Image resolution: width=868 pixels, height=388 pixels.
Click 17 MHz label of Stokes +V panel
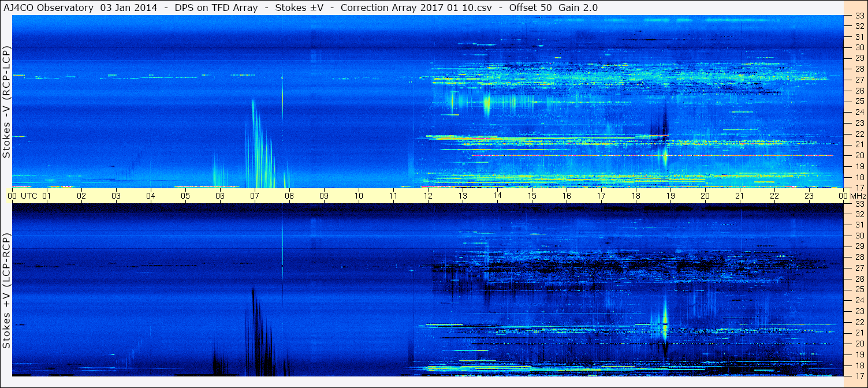[859, 376]
